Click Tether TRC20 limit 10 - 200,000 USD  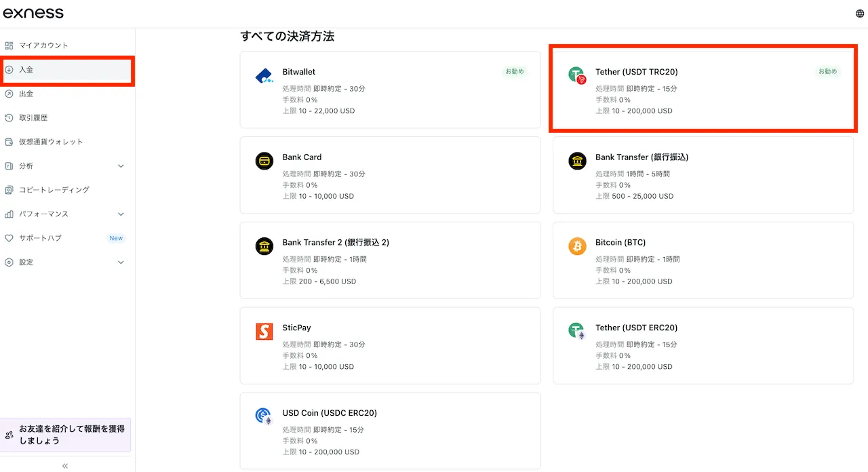pyautogui.click(x=634, y=111)
